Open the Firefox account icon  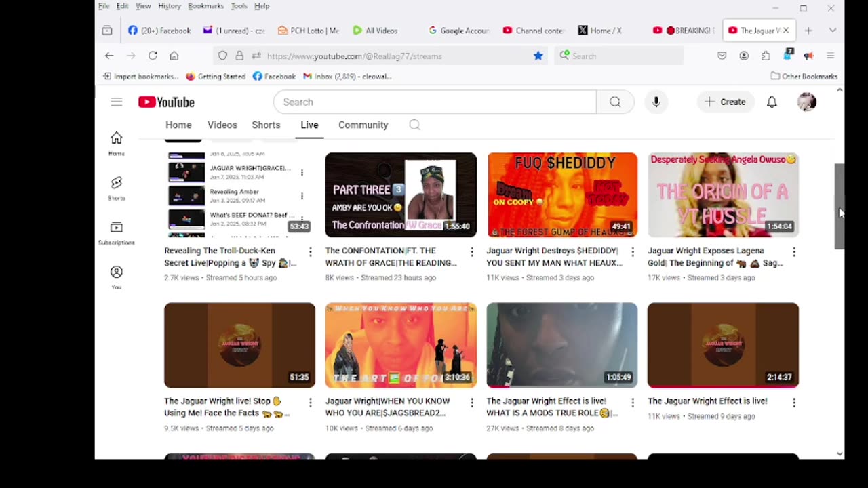pyautogui.click(x=744, y=56)
